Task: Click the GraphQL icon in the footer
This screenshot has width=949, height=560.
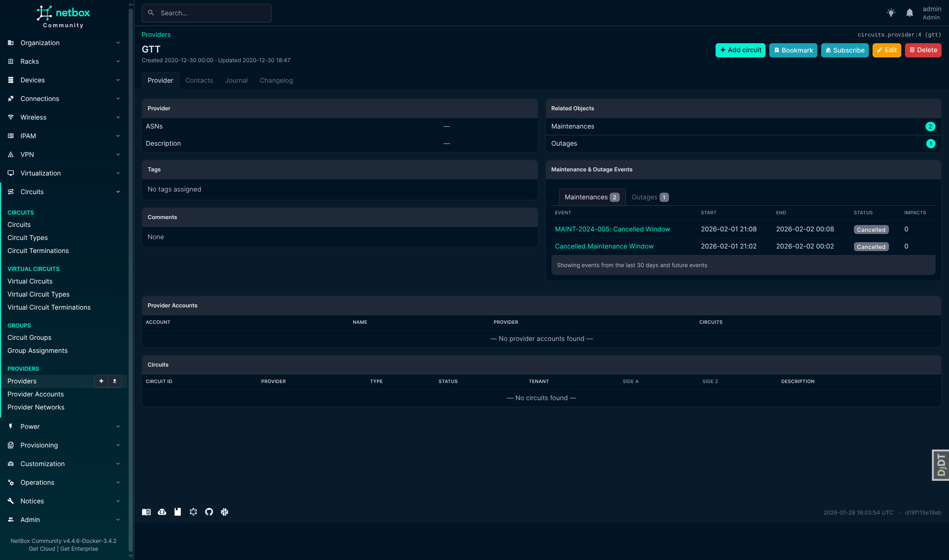Action: pyautogui.click(x=194, y=512)
